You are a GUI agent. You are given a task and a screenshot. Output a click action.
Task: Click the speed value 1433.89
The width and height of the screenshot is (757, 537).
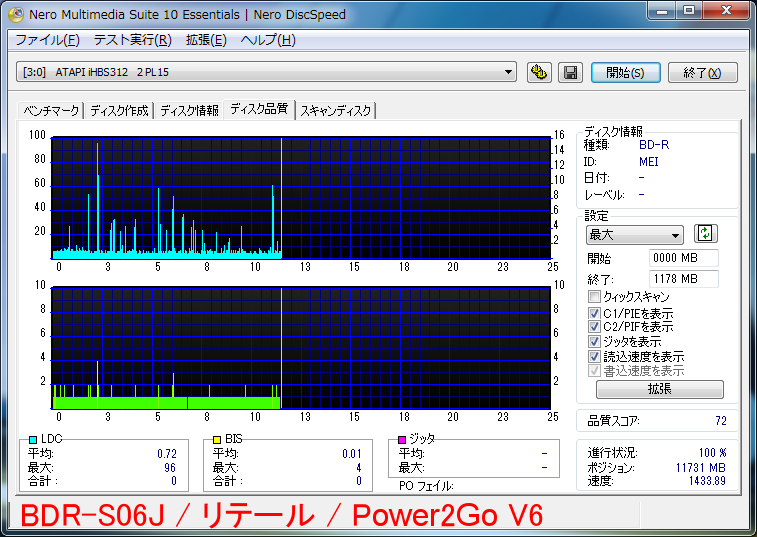[707, 480]
